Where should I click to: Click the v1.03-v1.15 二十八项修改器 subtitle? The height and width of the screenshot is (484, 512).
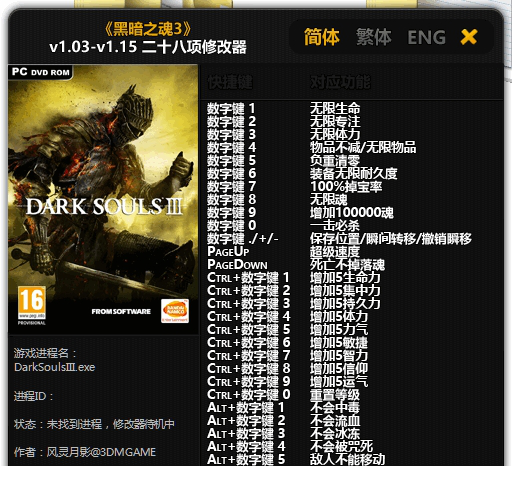click(148, 47)
